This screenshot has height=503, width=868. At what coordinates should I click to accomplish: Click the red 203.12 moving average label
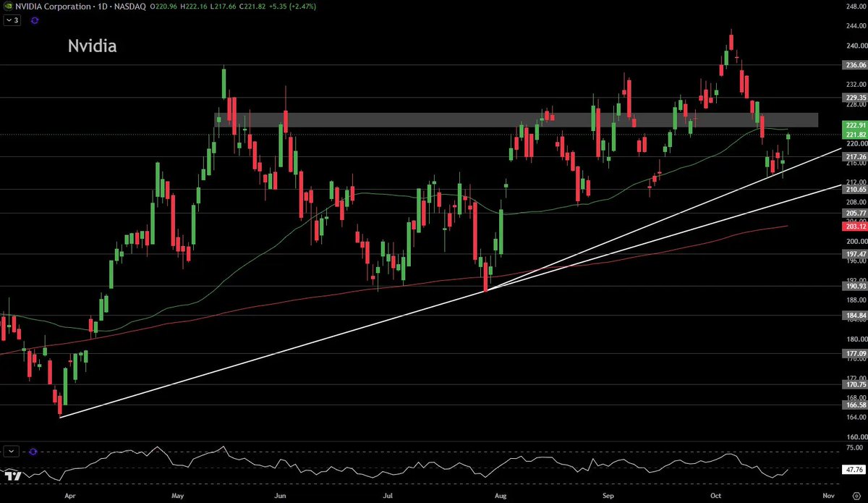(855, 227)
